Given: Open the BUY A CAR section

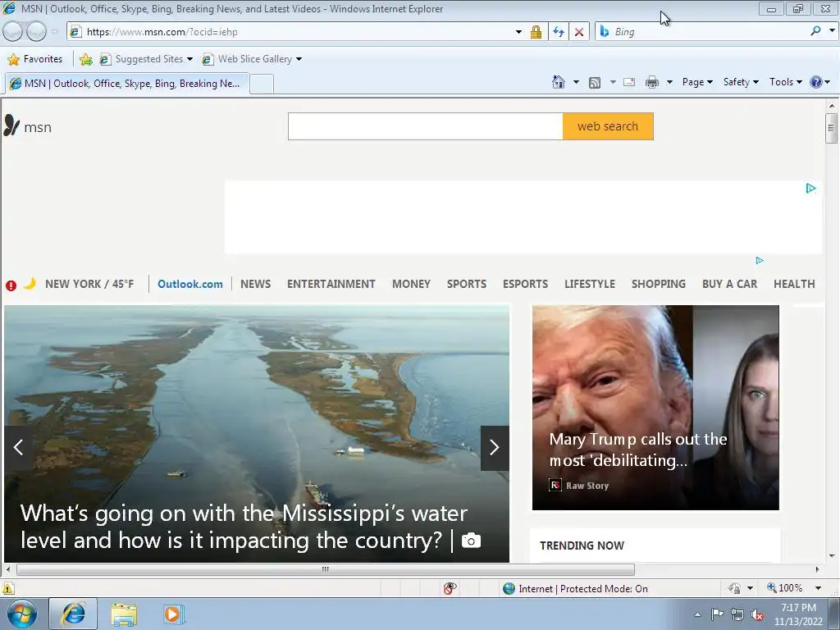Looking at the screenshot, I should coord(729,284).
